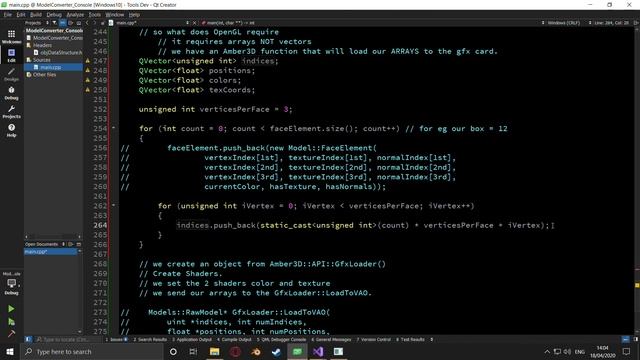The image size is (640, 360).
Task: Open the Debug menu
Action: click(54, 15)
